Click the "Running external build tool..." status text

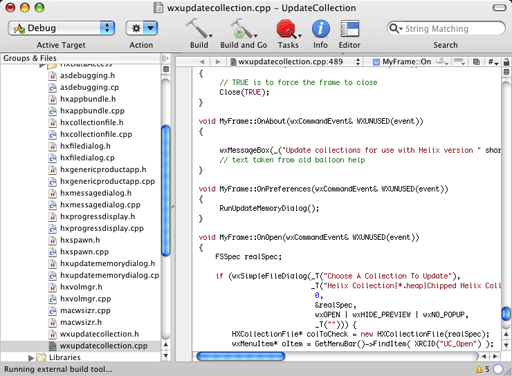coord(58,369)
